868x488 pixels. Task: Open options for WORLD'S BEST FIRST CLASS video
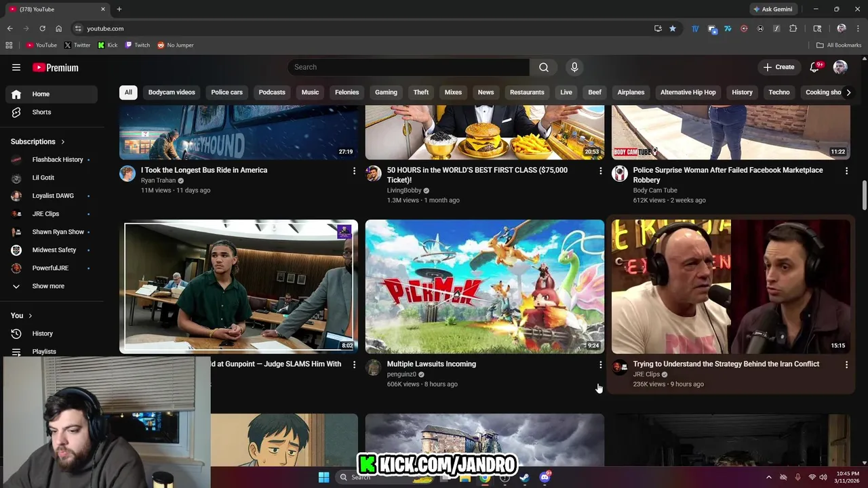tap(600, 171)
